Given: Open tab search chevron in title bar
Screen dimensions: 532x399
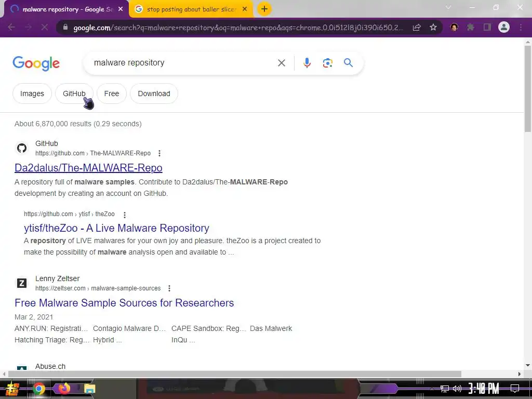Looking at the screenshot, I should [x=448, y=7].
